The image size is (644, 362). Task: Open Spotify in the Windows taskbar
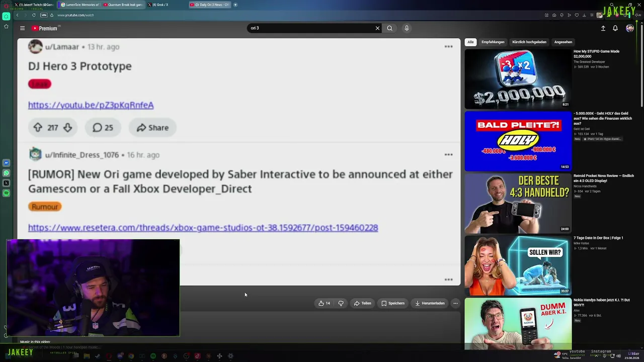(x=153, y=356)
